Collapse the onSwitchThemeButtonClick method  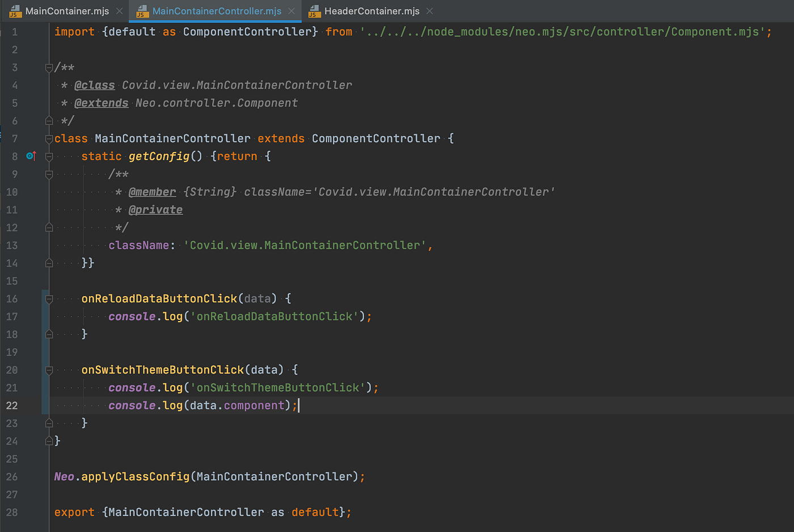pyautogui.click(x=49, y=369)
